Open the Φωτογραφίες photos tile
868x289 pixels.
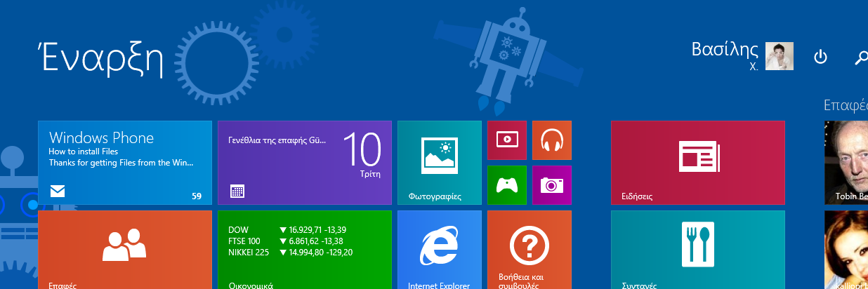click(x=440, y=163)
